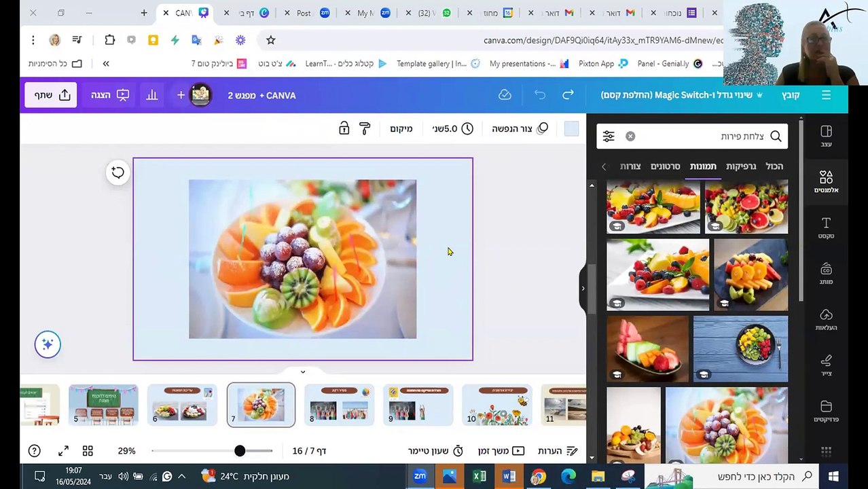Collapse the side panel arrow

pyautogui.click(x=582, y=289)
